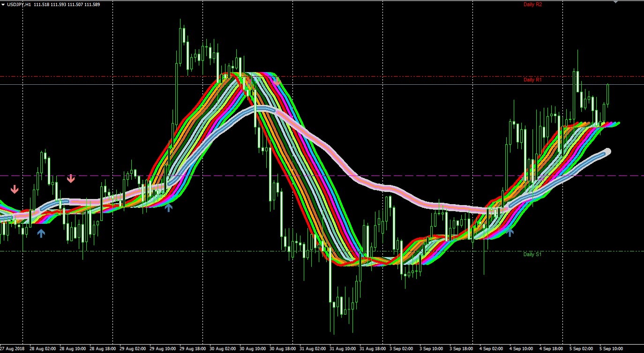Click the blue up arrow above 28 Aug 02:00

pyautogui.click(x=41, y=233)
